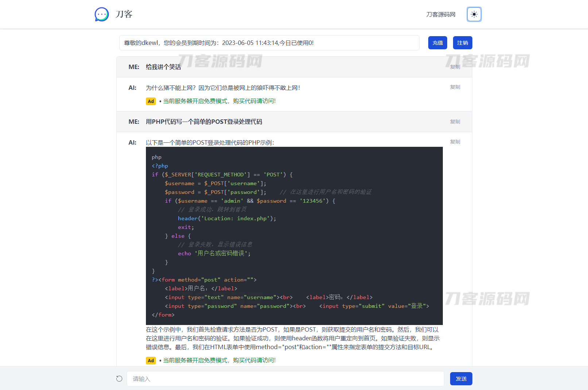The image size is (588, 390).
Task: Click the 刀客 site title text
Action: click(x=124, y=14)
